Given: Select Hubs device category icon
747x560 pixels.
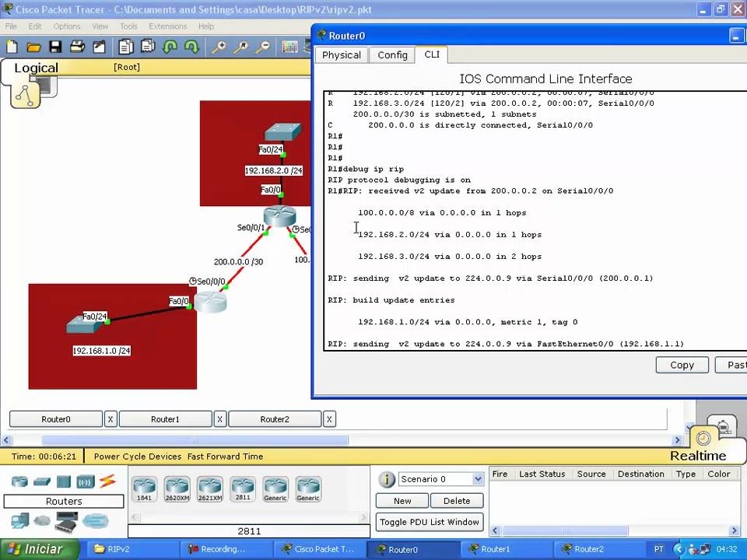Looking at the screenshot, I should (63, 481).
